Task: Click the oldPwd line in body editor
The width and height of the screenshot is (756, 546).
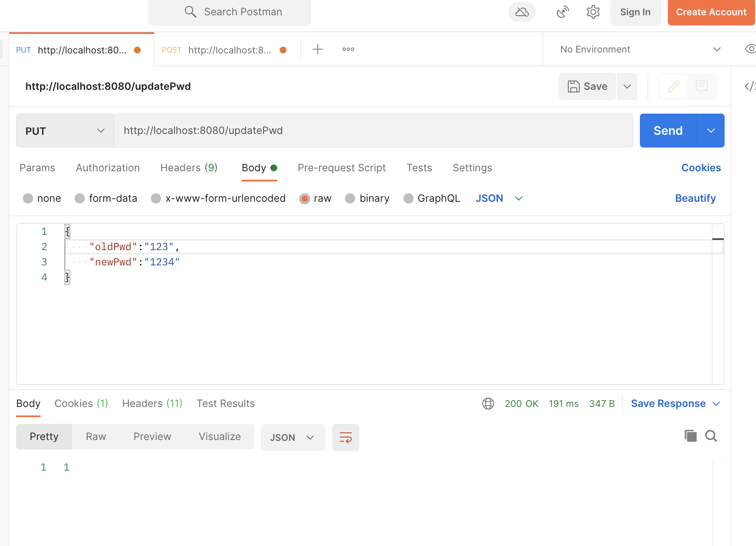Action: [x=389, y=247]
